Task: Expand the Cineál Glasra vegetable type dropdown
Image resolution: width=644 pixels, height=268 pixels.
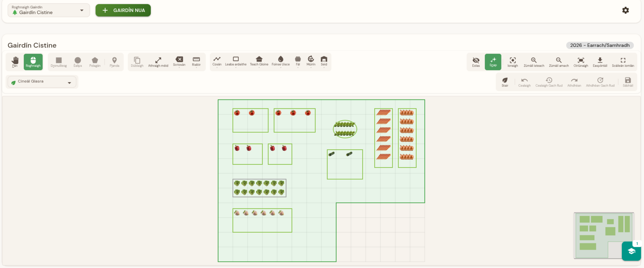Action: 42,82
